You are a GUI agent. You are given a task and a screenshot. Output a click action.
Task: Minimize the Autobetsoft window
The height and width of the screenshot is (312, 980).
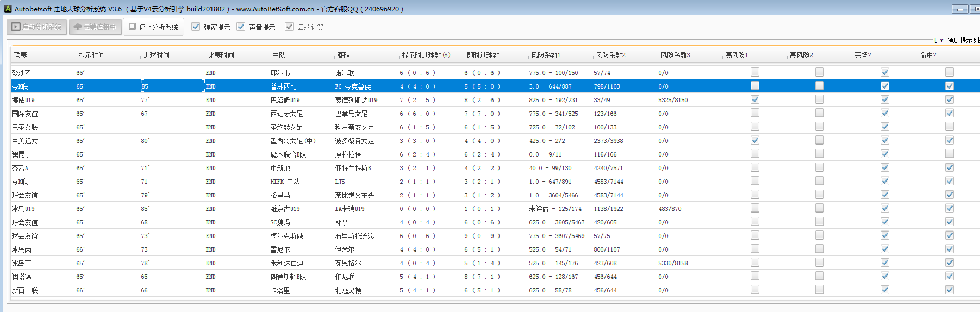[x=959, y=9]
